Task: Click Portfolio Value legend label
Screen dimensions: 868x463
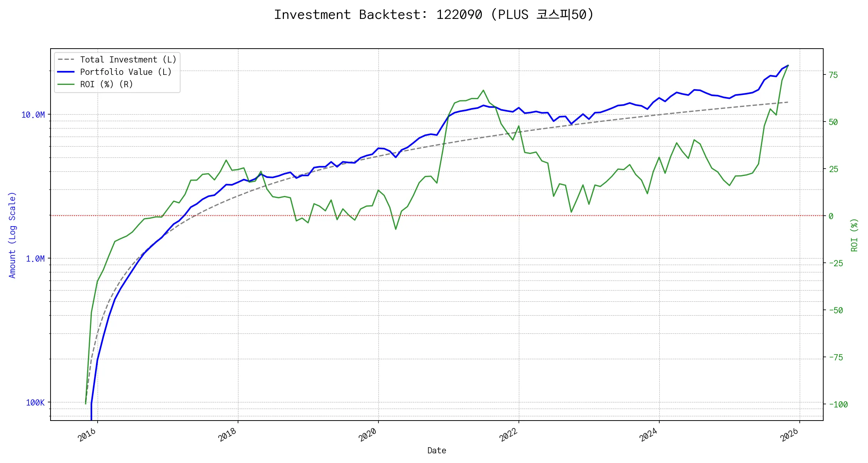Action: coord(126,72)
